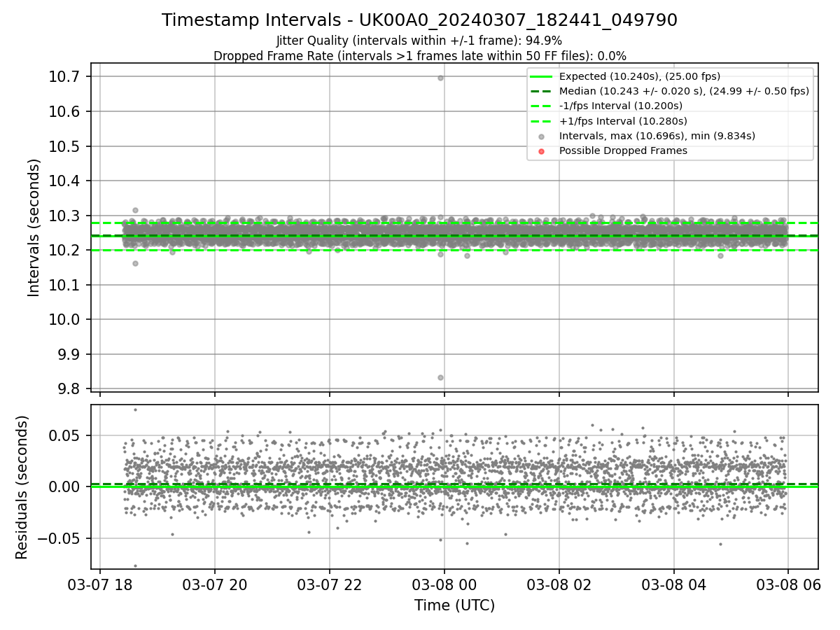Click the legend entry "Possible Dropped Frames"
Viewport: 840px width, 630px height.
(x=623, y=150)
